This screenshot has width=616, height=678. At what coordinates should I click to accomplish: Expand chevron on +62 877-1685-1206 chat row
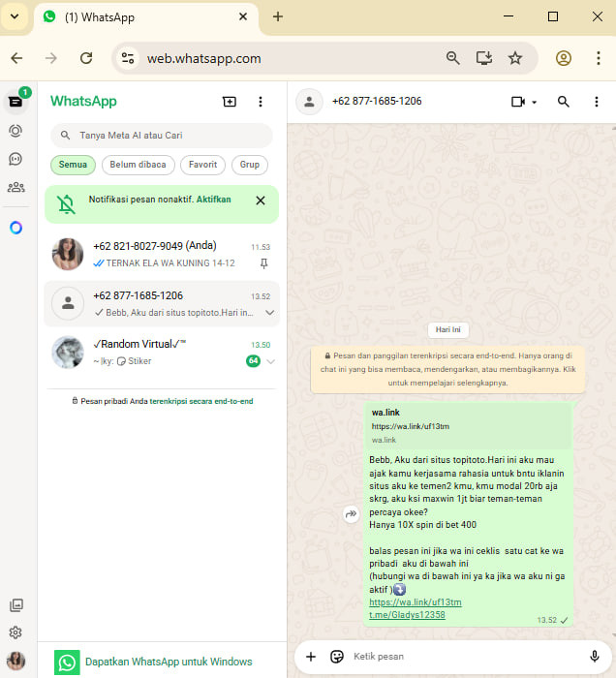coord(270,313)
